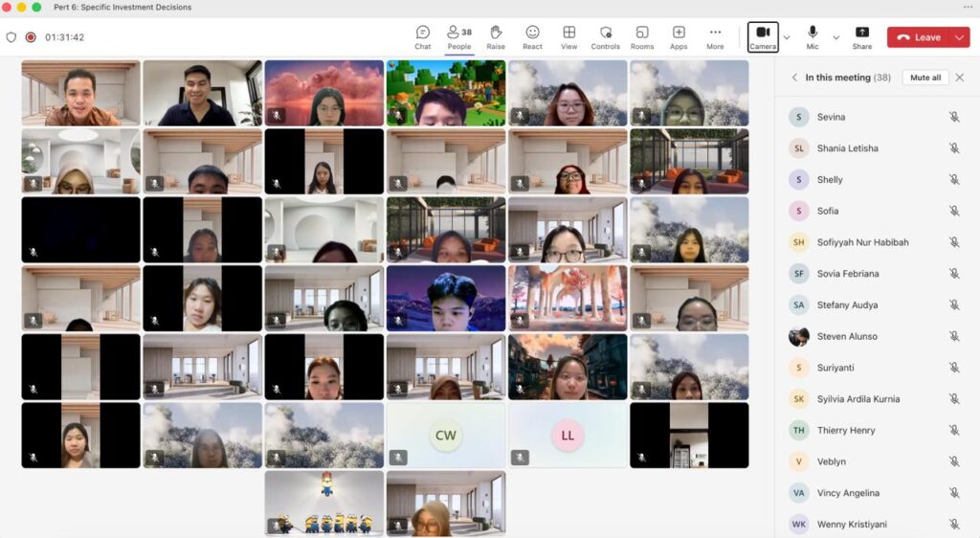Select the People tab
This screenshot has width=980, height=538.
[x=459, y=36]
